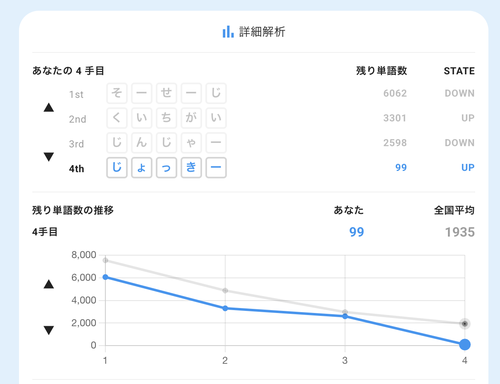Click y-axis label 2,000
Screen dimensions: 500x384
click(84, 323)
